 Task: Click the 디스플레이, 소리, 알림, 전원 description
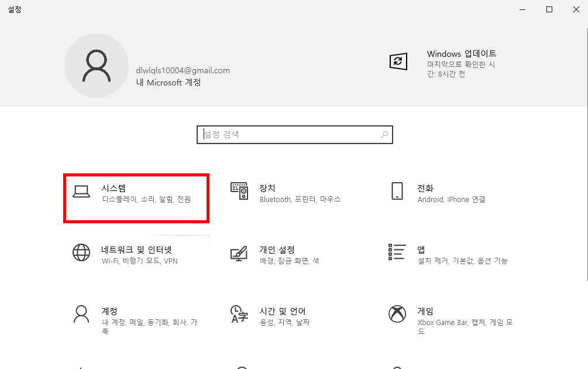coord(147,199)
